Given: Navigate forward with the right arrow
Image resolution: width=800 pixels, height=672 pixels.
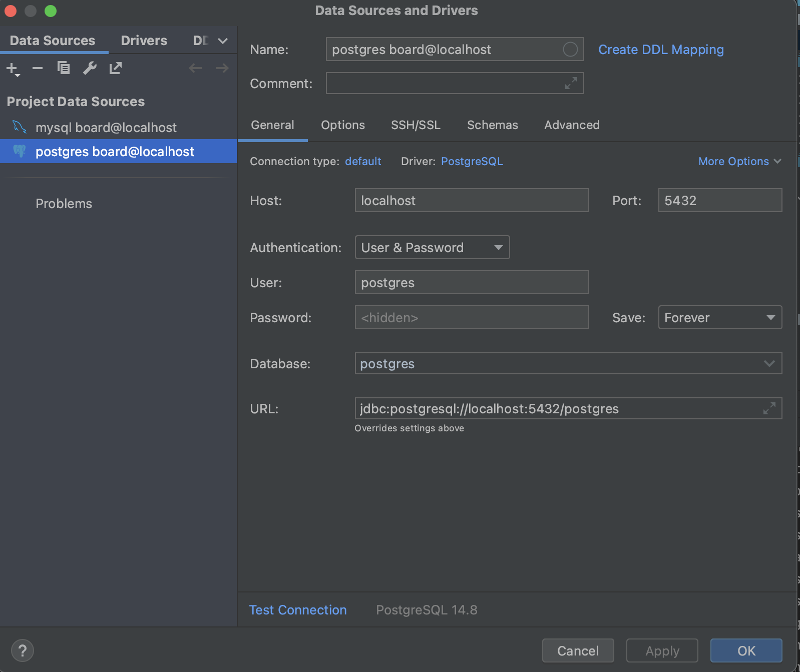Looking at the screenshot, I should pyautogui.click(x=222, y=68).
